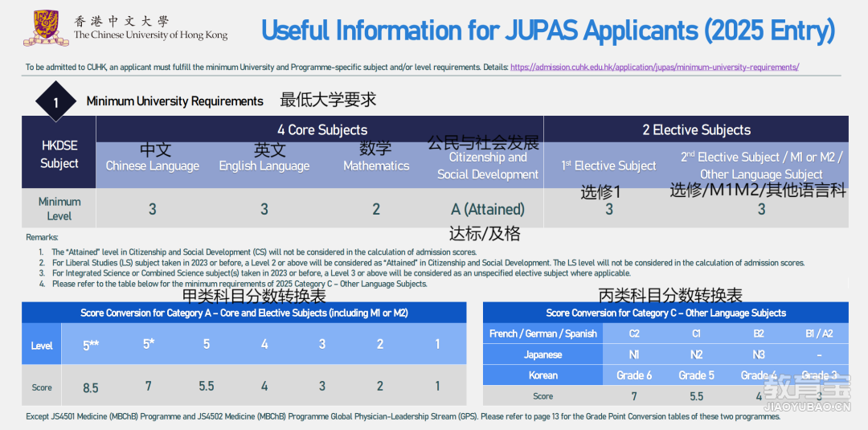The image size is (868, 430).
Task: Click the 'Remarks:' label
Action: (x=42, y=237)
